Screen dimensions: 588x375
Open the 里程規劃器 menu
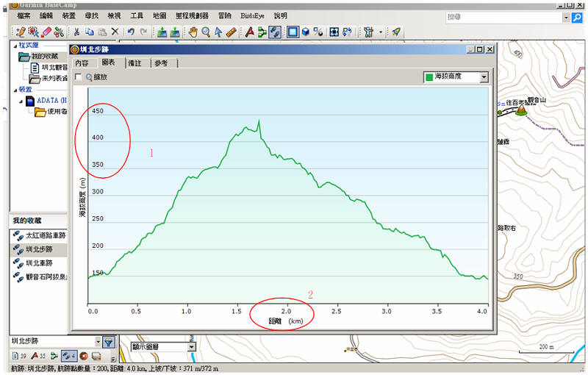tap(192, 15)
